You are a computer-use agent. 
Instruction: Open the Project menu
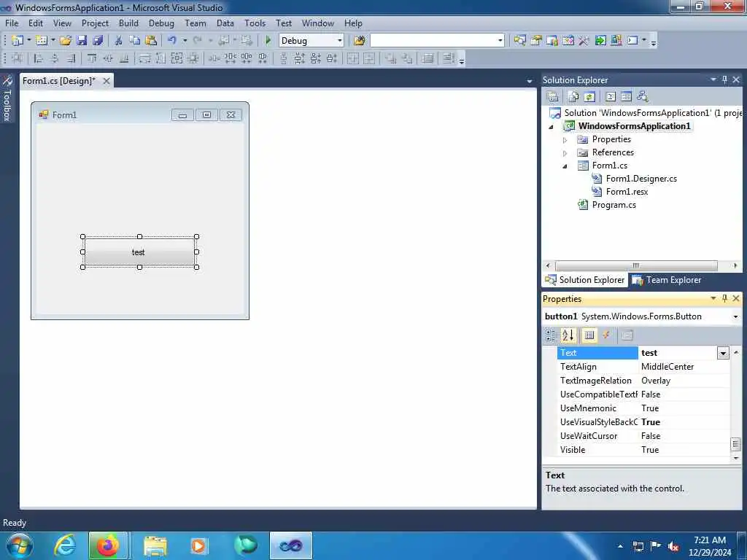point(95,23)
